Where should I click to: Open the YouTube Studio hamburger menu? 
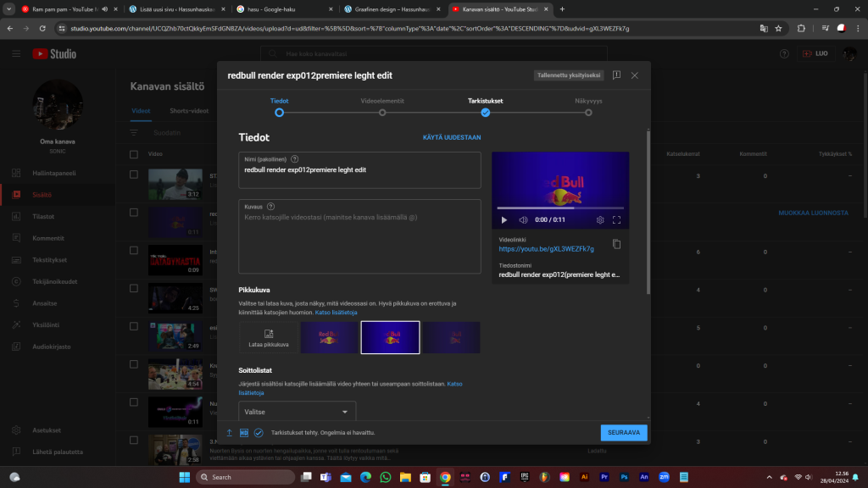coord(16,53)
